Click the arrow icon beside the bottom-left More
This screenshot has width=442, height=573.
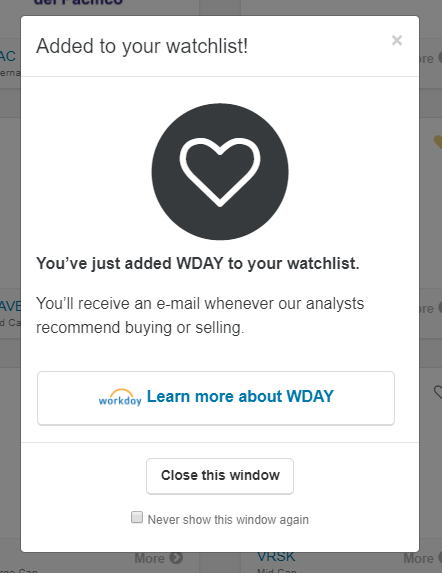click(177, 558)
